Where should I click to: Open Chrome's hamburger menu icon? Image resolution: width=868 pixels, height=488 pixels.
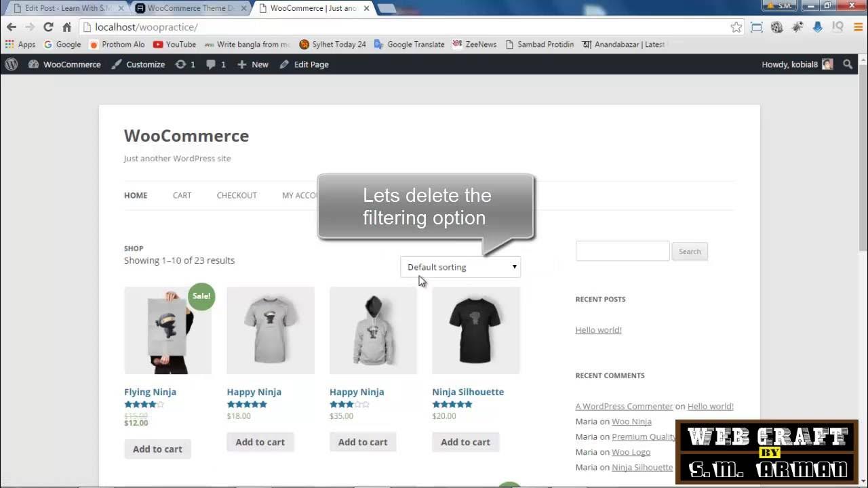pos(858,27)
